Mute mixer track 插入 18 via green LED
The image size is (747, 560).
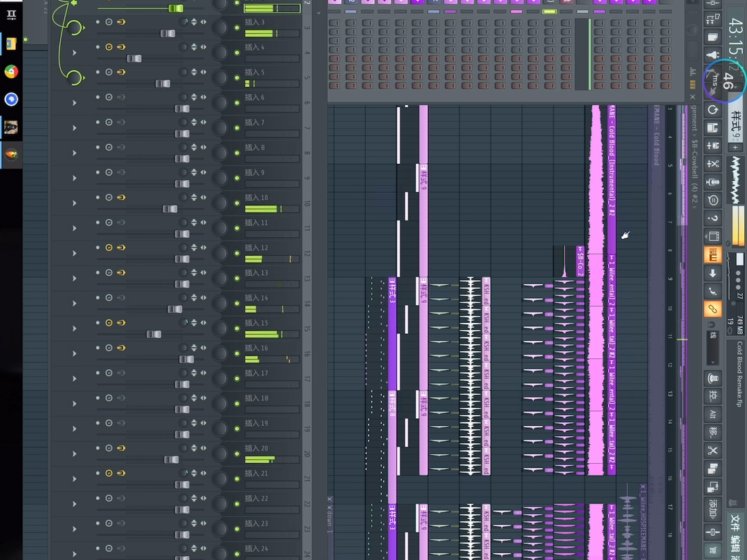point(237,404)
